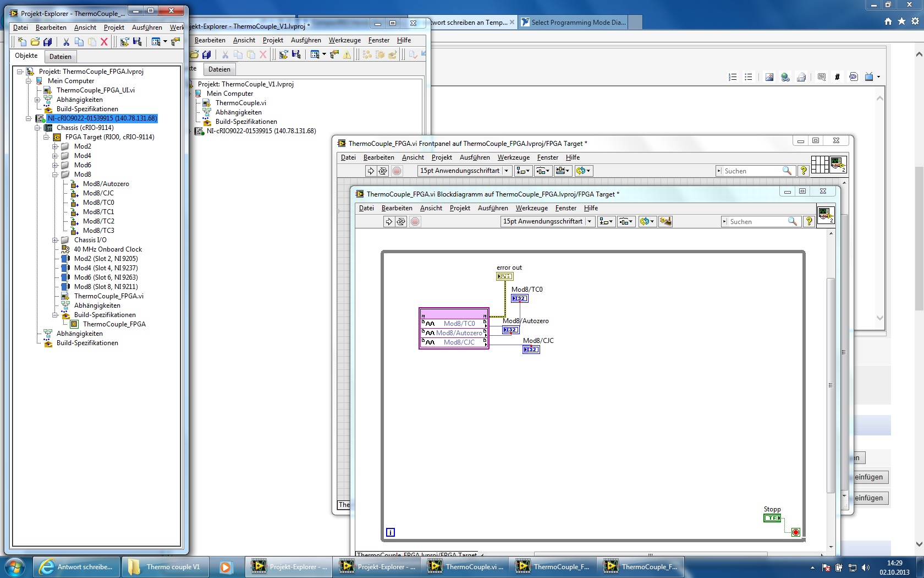Click loop stop condition terminal

click(x=796, y=532)
